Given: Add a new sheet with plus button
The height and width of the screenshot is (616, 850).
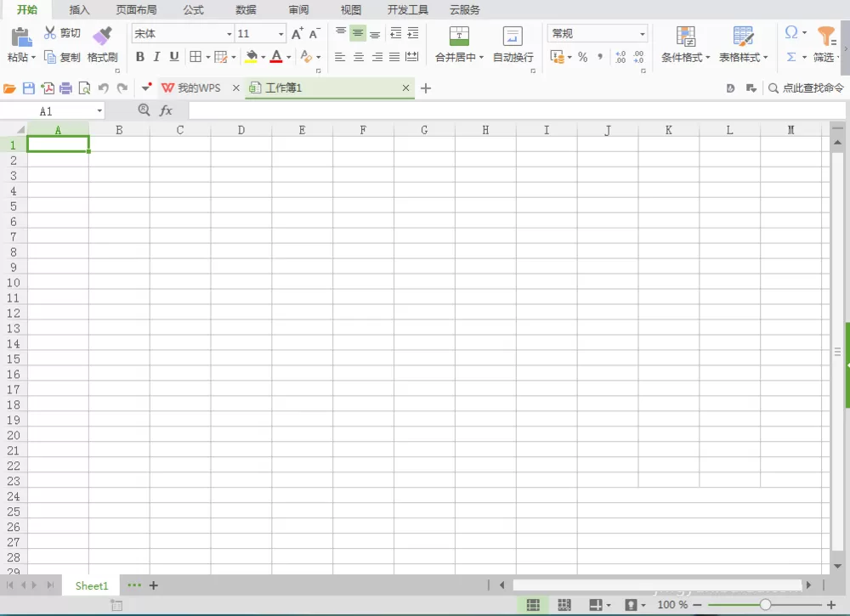Looking at the screenshot, I should click(153, 585).
